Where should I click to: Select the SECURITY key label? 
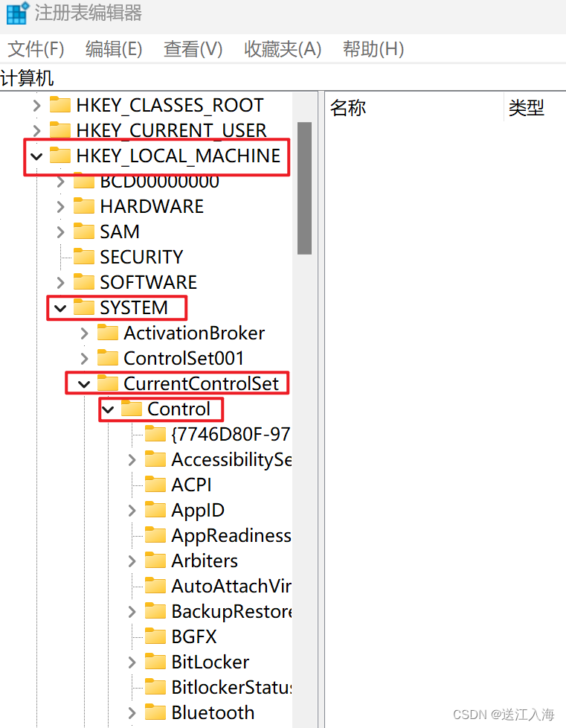(141, 258)
